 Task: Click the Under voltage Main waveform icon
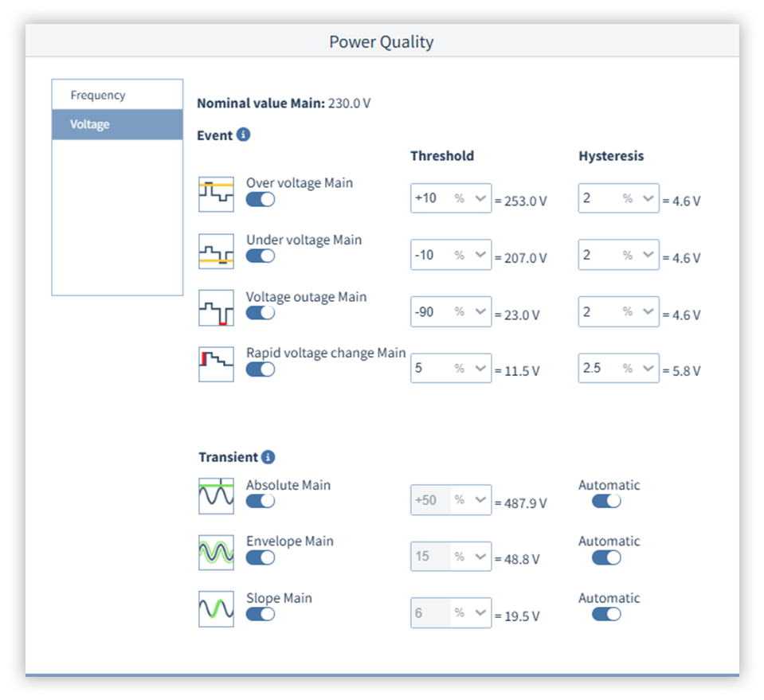coord(216,252)
